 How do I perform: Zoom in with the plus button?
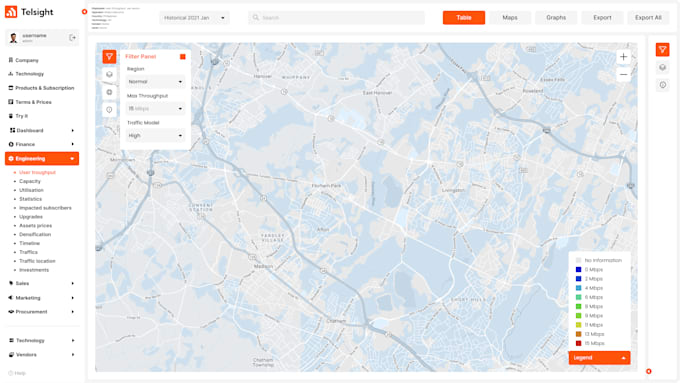pyautogui.click(x=623, y=57)
